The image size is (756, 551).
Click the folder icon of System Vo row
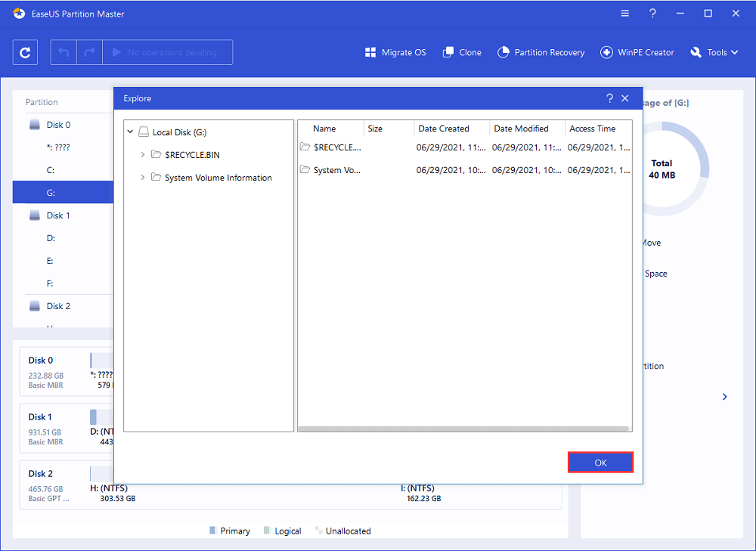[305, 169]
